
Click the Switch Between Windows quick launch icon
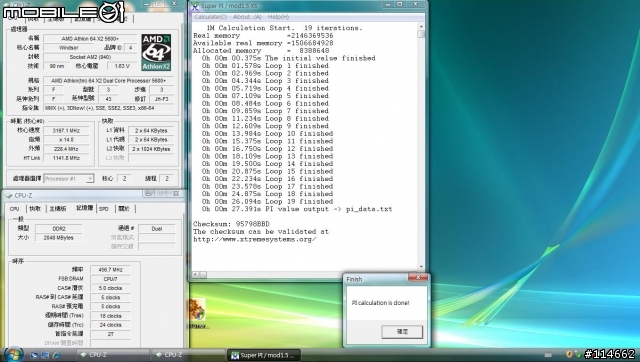click(45, 355)
